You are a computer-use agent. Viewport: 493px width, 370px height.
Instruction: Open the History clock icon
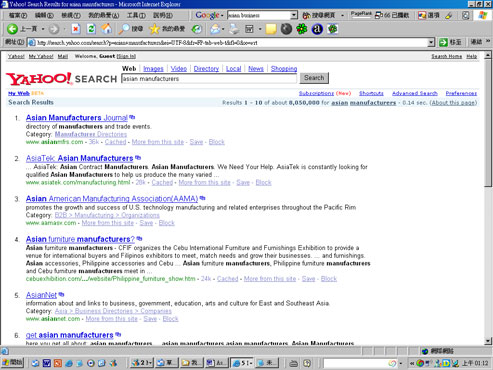tap(197, 29)
